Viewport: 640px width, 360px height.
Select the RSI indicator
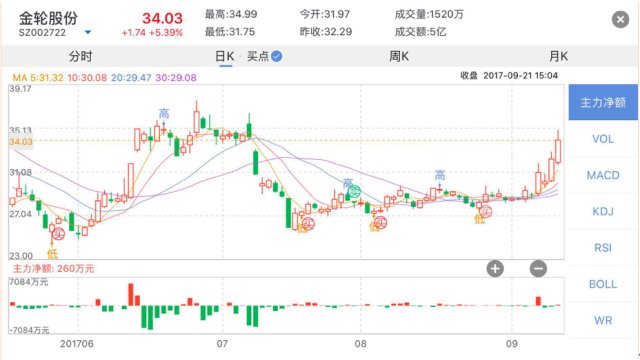(x=603, y=248)
